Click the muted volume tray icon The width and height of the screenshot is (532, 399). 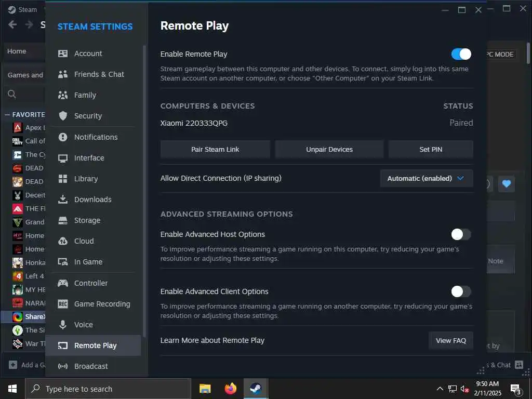tap(464, 389)
